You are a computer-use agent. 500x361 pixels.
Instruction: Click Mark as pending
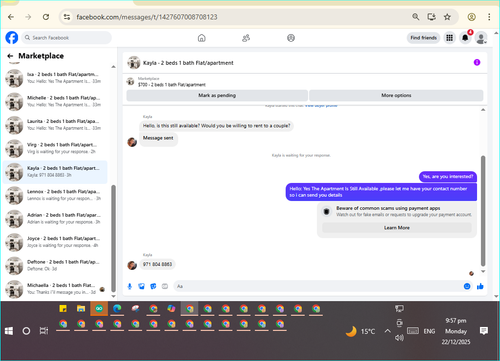tap(217, 95)
